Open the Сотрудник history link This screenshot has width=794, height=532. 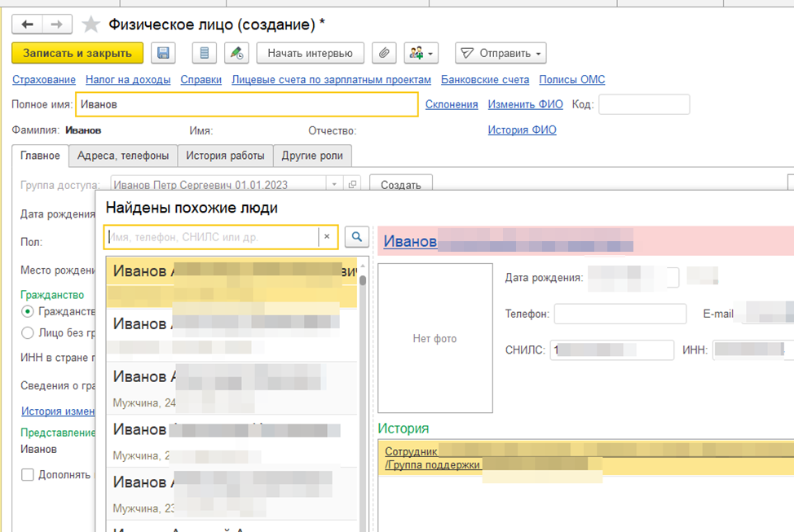[411, 451]
